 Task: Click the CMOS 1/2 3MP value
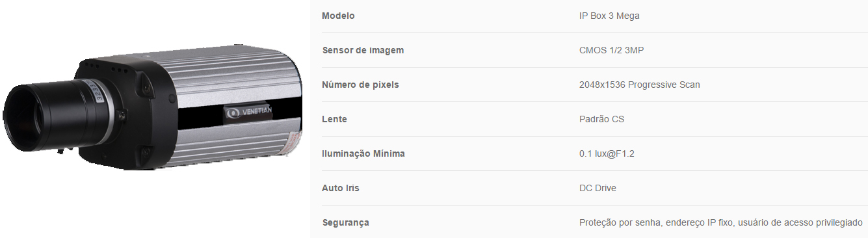(611, 50)
